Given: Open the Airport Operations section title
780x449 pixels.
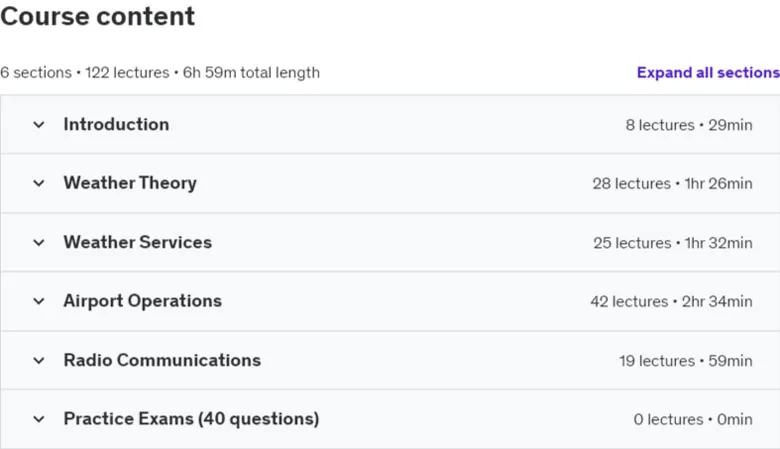Looking at the screenshot, I should [x=143, y=301].
